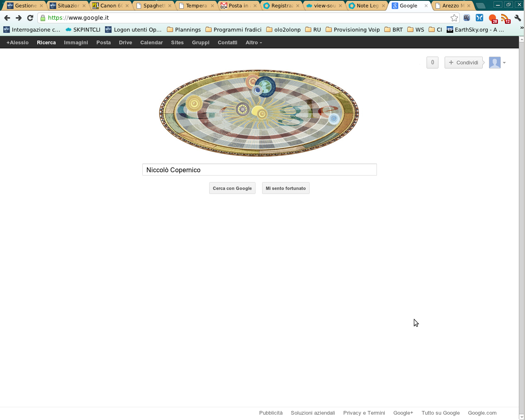Open Drive in the Google bar
This screenshot has width=525, height=420.
[126, 42]
